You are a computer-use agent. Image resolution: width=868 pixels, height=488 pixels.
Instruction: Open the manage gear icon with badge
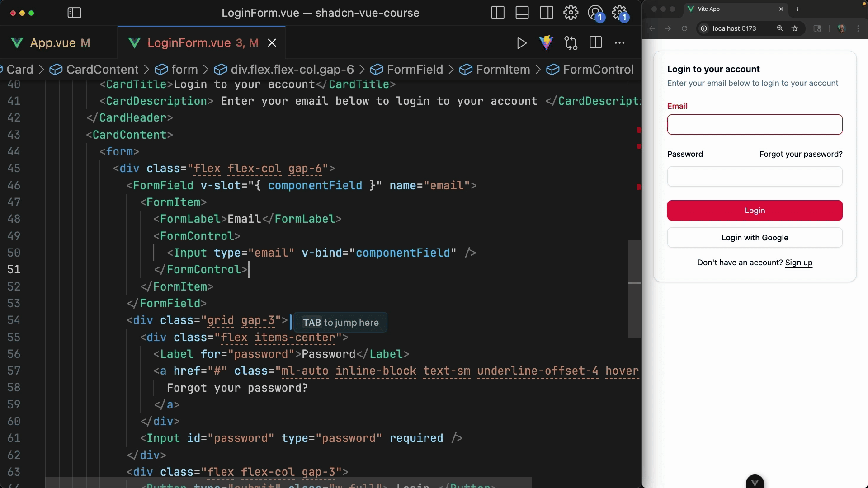(x=620, y=13)
